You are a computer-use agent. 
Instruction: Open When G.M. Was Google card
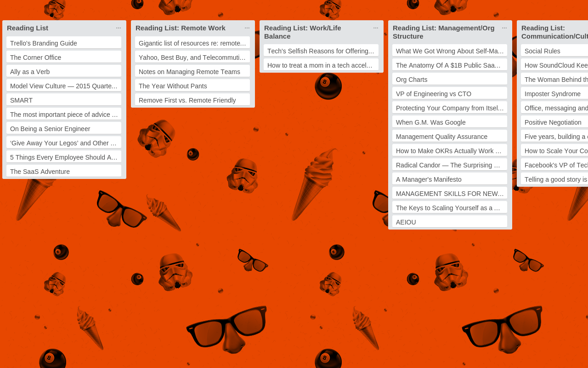(x=450, y=122)
